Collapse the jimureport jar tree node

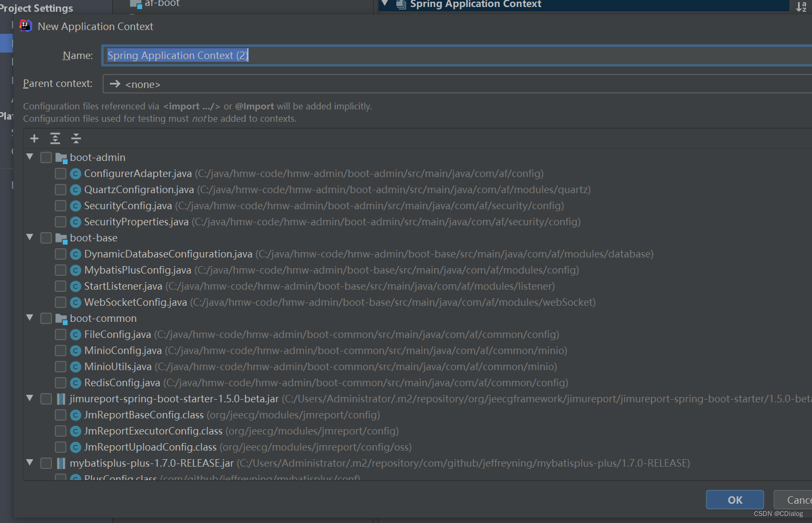tap(30, 398)
